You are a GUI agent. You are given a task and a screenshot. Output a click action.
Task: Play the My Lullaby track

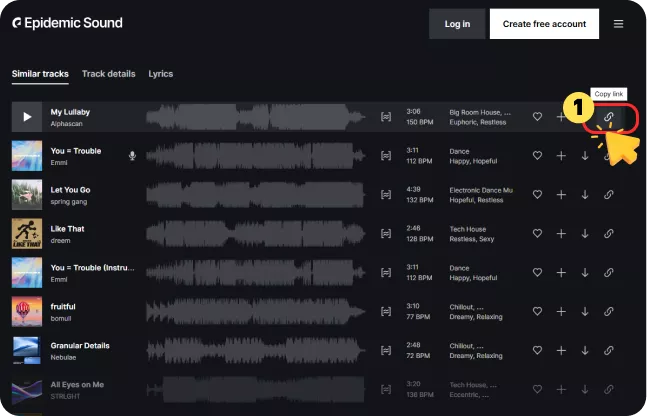pos(27,117)
